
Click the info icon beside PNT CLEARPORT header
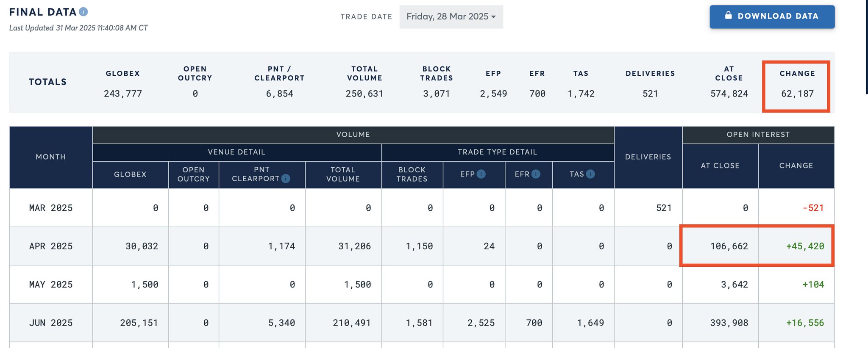286,179
